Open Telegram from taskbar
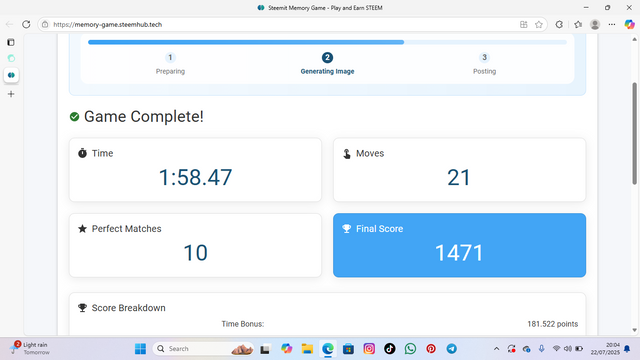The image size is (640, 360). 451,349
